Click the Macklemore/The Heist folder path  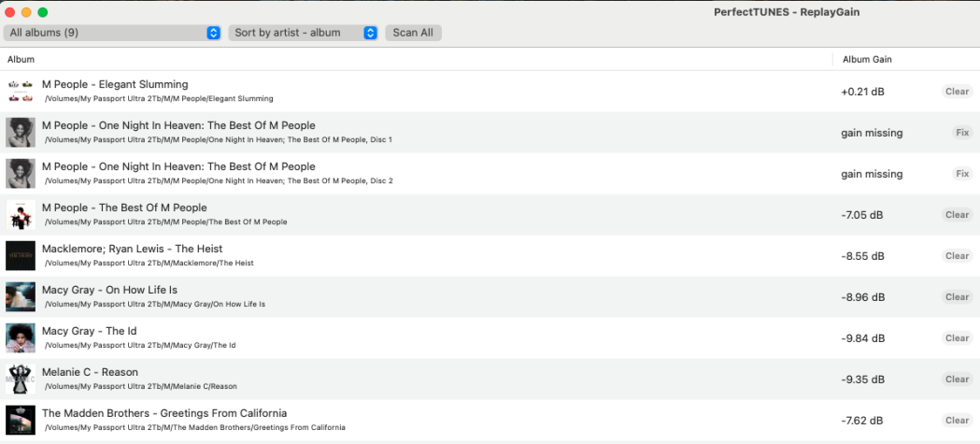(x=149, y=264)
